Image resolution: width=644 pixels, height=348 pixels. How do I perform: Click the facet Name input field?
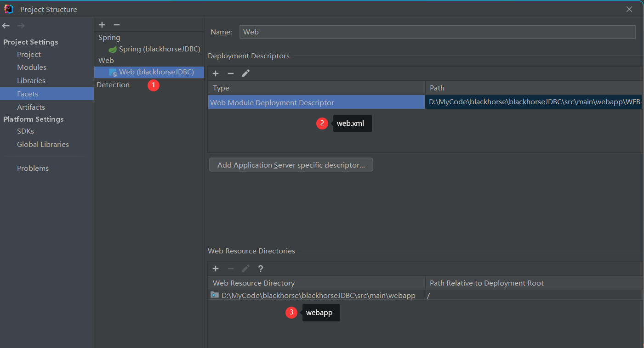pos(437,32)
